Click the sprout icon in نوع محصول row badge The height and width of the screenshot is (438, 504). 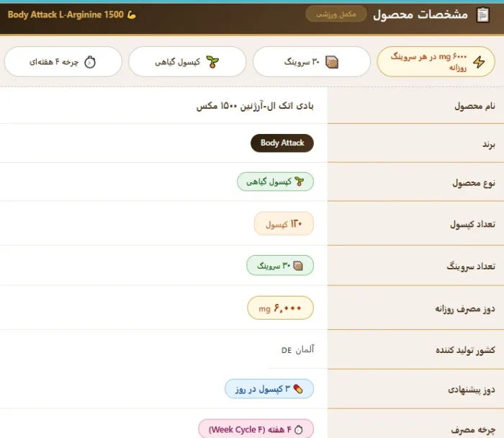pyautogui.click(x=300, y=182)
